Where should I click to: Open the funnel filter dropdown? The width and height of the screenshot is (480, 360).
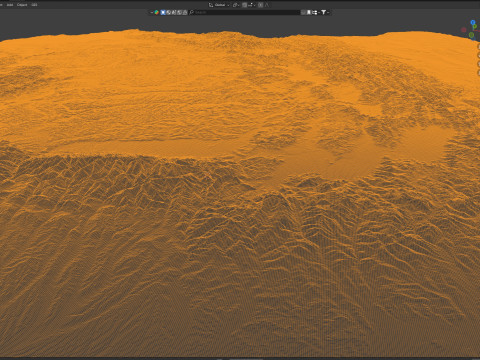tap(325, 12)
